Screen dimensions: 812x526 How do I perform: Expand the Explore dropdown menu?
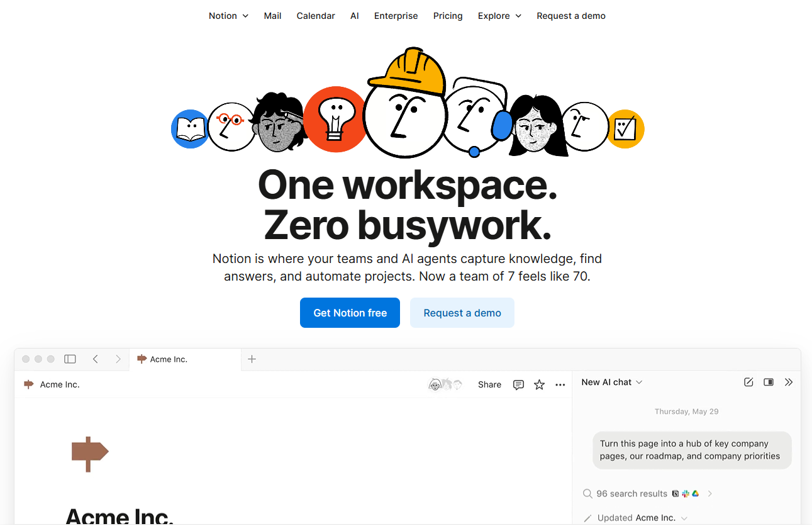point(499,16)
